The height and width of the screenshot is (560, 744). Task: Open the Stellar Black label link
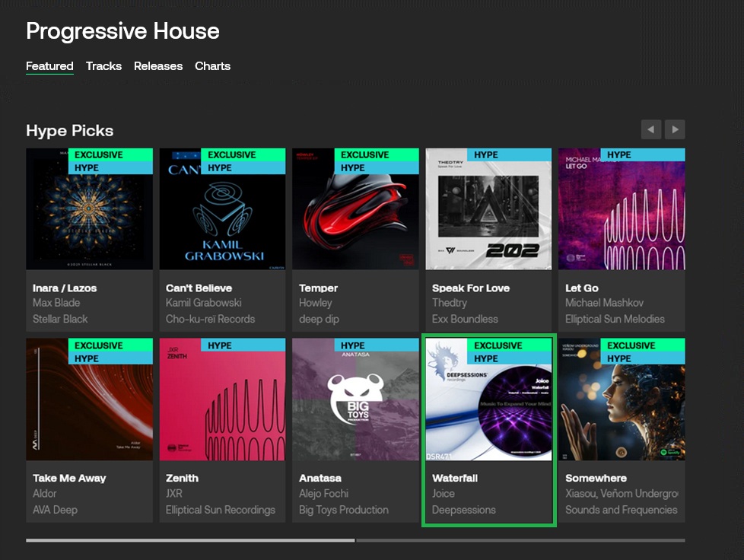[60, 319]
